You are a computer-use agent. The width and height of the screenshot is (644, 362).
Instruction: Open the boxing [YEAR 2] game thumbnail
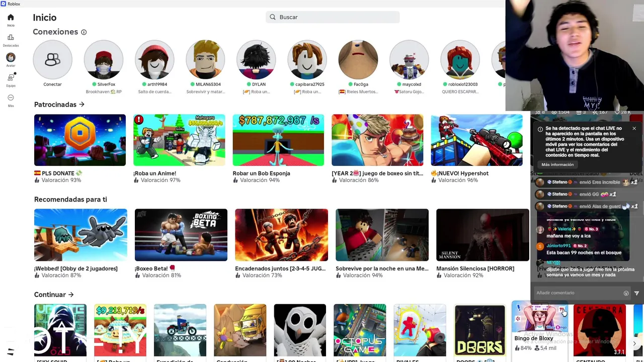[377, 140]
